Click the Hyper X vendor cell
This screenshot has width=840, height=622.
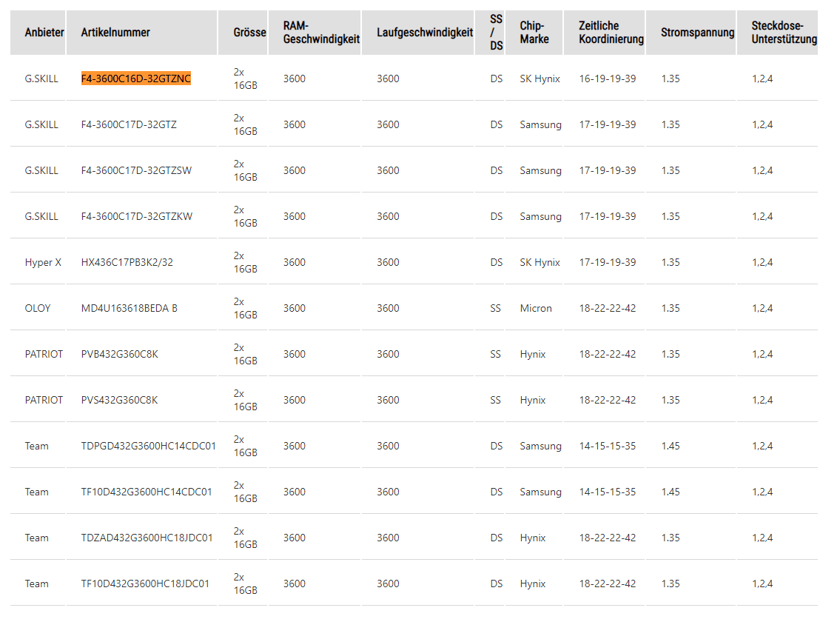coord(43,263)
